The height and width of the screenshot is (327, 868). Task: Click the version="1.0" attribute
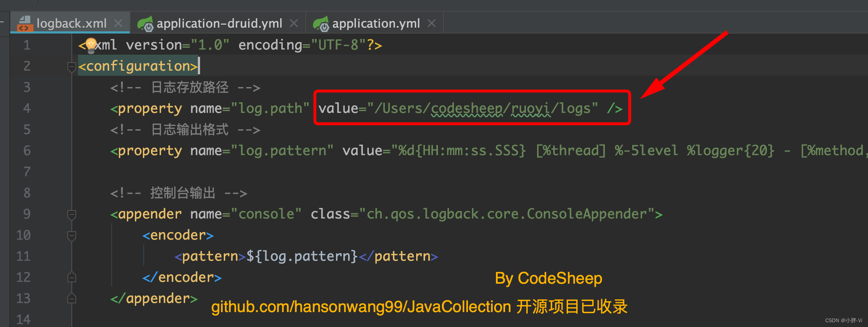pos(178,45)
